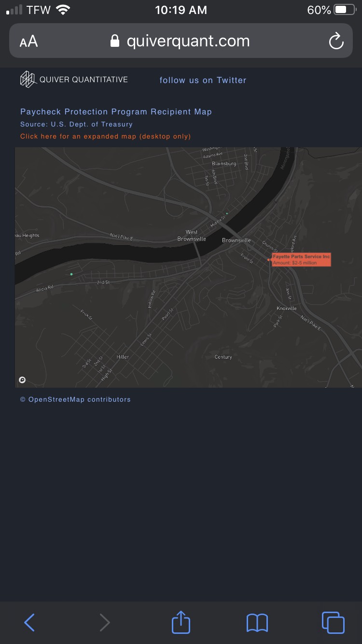Tap the Safari forward arrow

coord(105,622)
